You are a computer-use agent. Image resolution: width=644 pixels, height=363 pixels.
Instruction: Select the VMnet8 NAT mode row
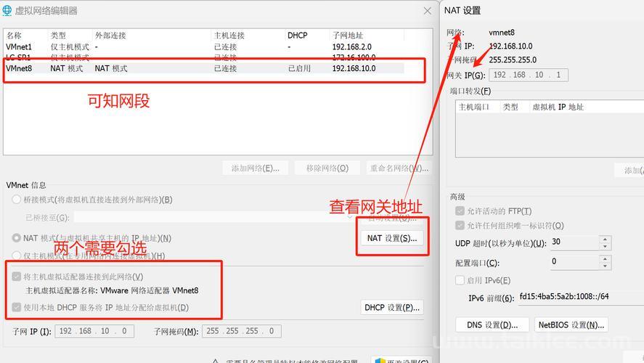coord(203,68)
